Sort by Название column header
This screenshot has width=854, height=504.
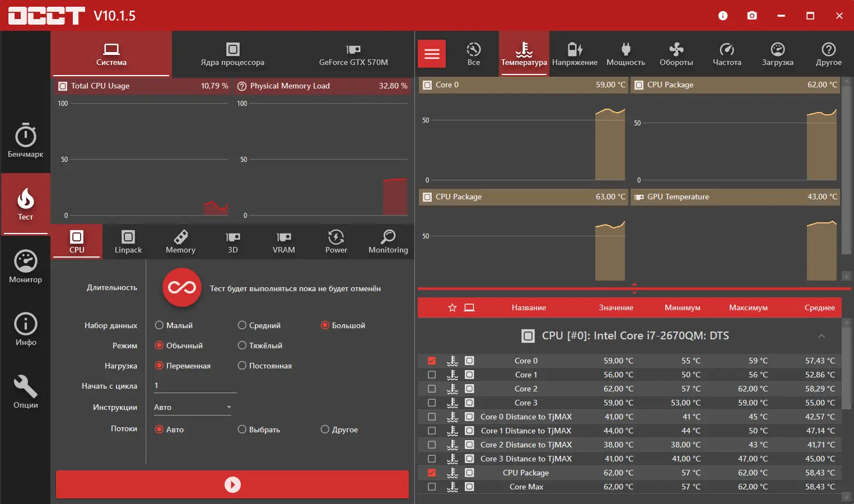tap(529, 307)
